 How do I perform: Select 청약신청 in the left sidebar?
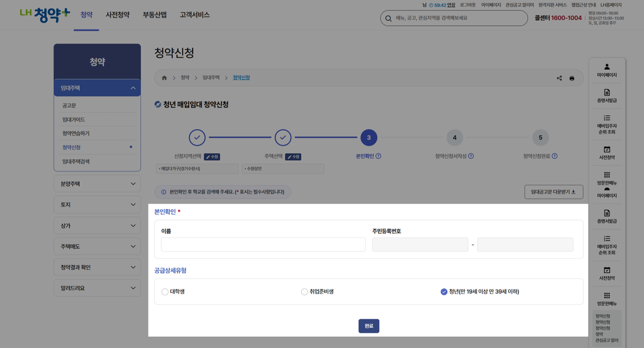(x=72, y=148)
